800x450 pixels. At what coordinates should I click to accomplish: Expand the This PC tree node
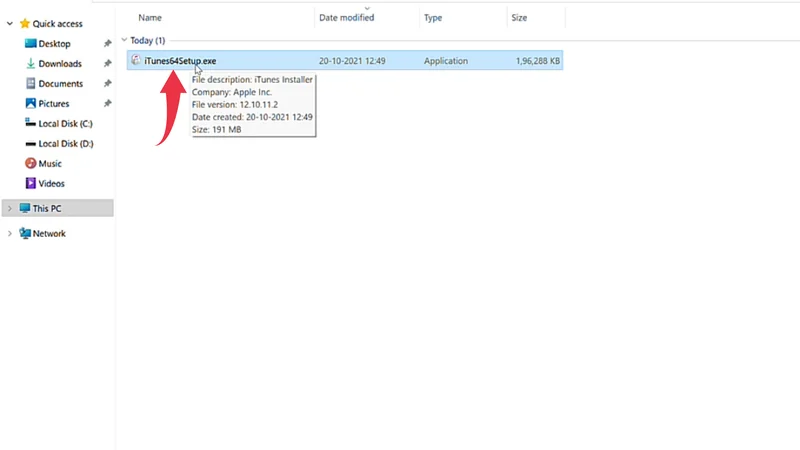coord(10,208)
